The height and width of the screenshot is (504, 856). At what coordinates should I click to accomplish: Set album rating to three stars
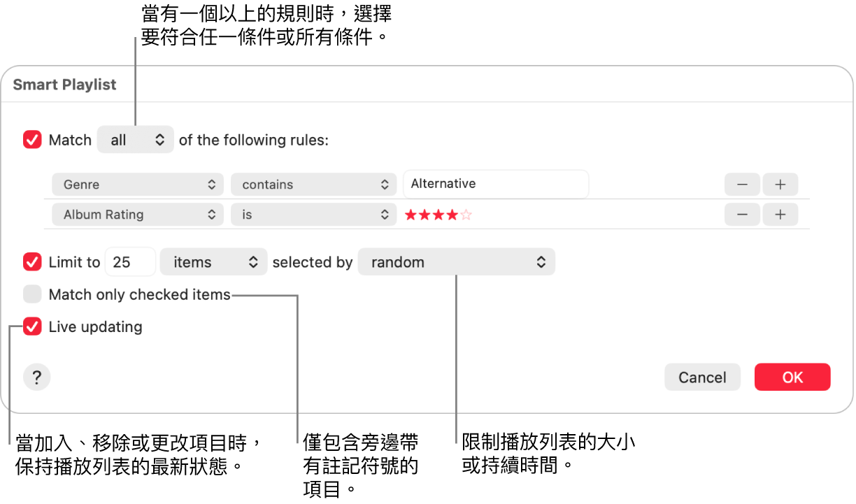438,215
